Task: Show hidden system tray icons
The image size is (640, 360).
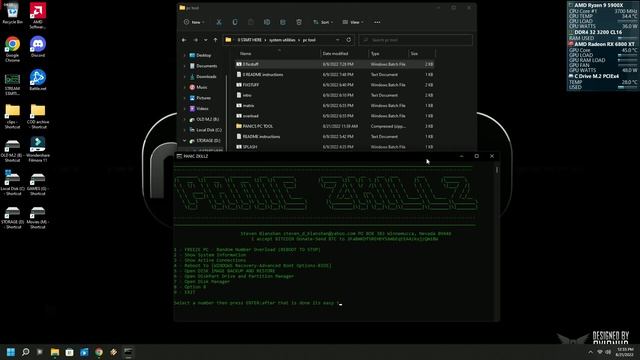Action: 590,352
